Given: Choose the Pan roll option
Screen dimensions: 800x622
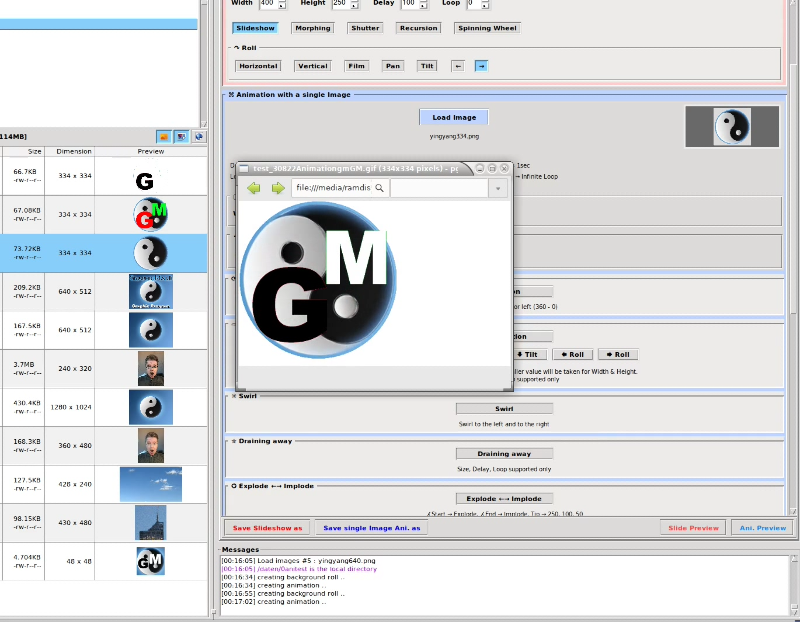Looking at the screenshot, I should tap(393, 66).
